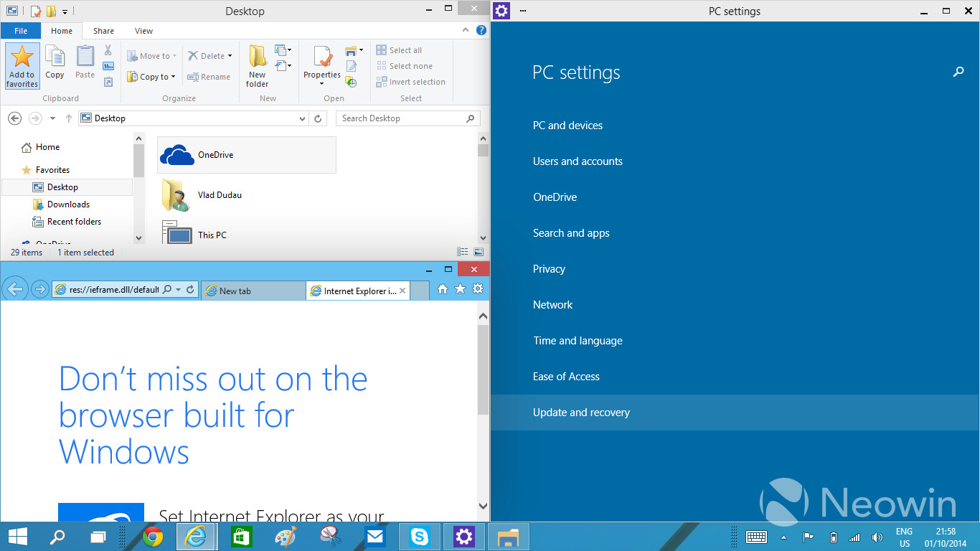Switch to the View ribbon tab

(x=143, y=31)
